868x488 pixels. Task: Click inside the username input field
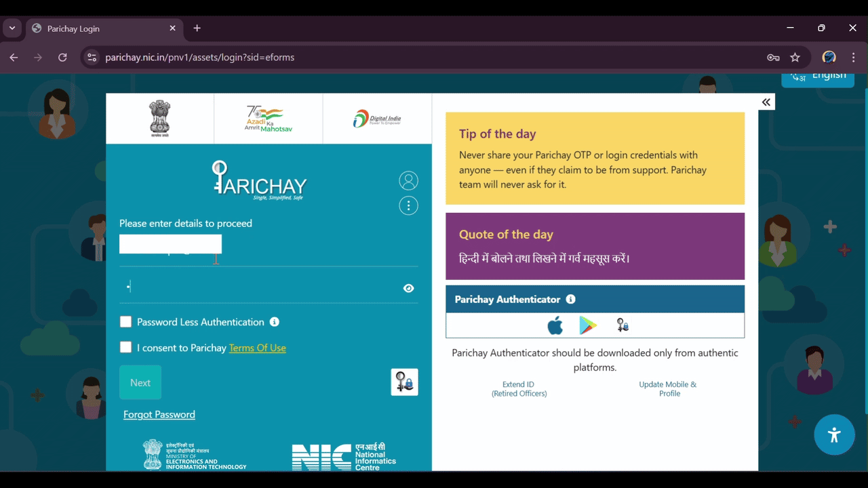170,244
